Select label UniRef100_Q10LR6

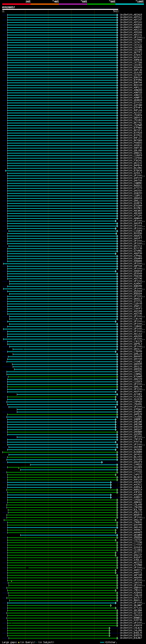131,72
